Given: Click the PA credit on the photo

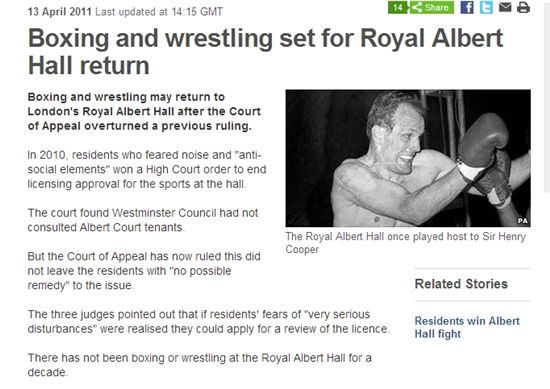Looking at the screenshot, I should tap(523, 221).
